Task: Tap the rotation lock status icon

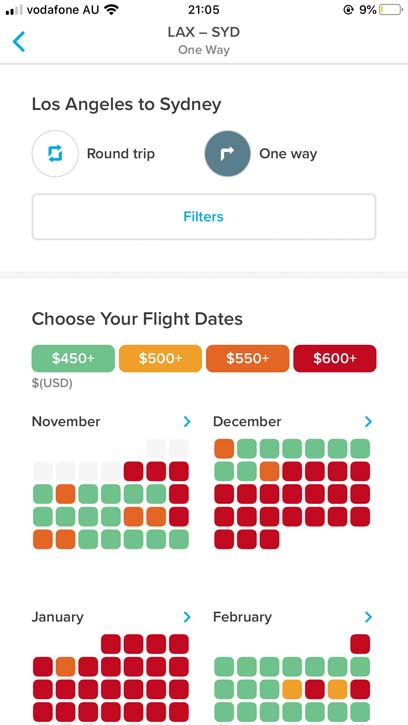Action: [348, 9]
